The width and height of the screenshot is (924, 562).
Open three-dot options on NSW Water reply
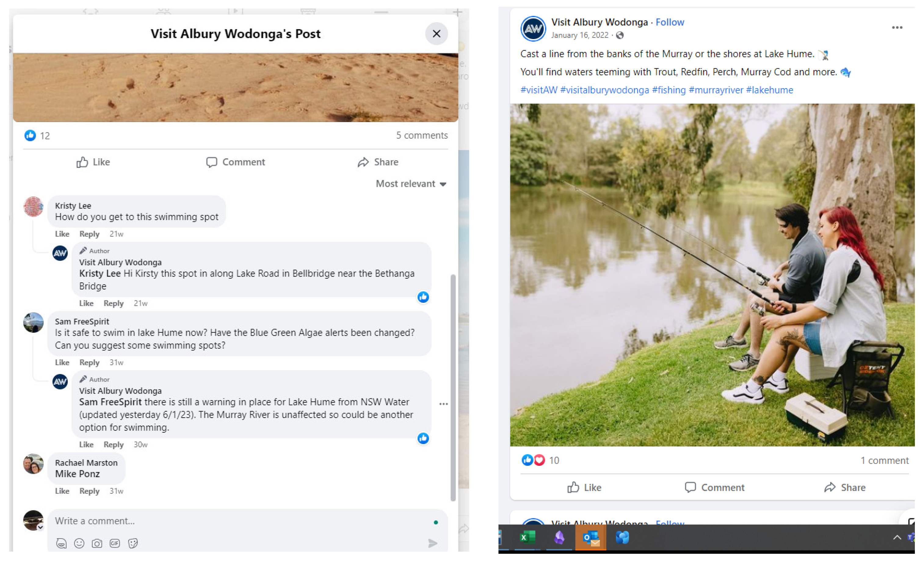pyautogui.click(x=444, y=404)
